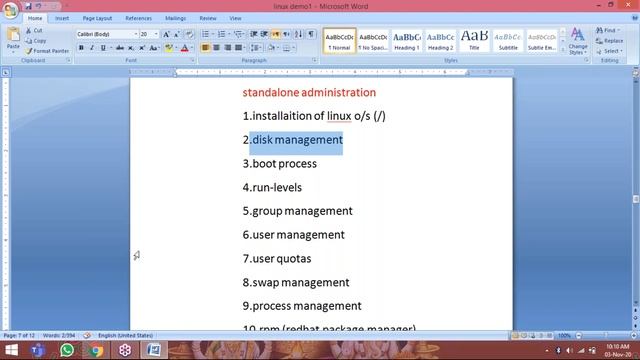Apply superscript formatting
The width and height of the screenshot is (640, 360).
[142, 48]
